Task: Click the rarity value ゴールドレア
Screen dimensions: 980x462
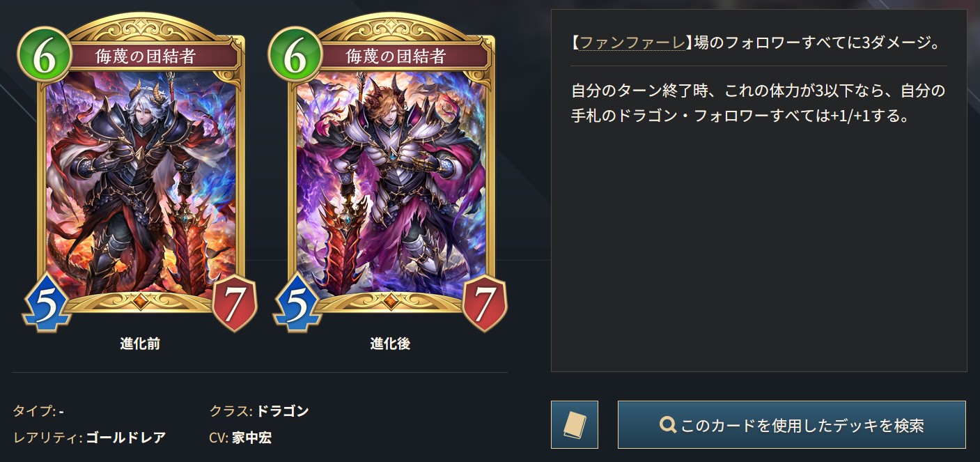Action: tap(126, 438)
